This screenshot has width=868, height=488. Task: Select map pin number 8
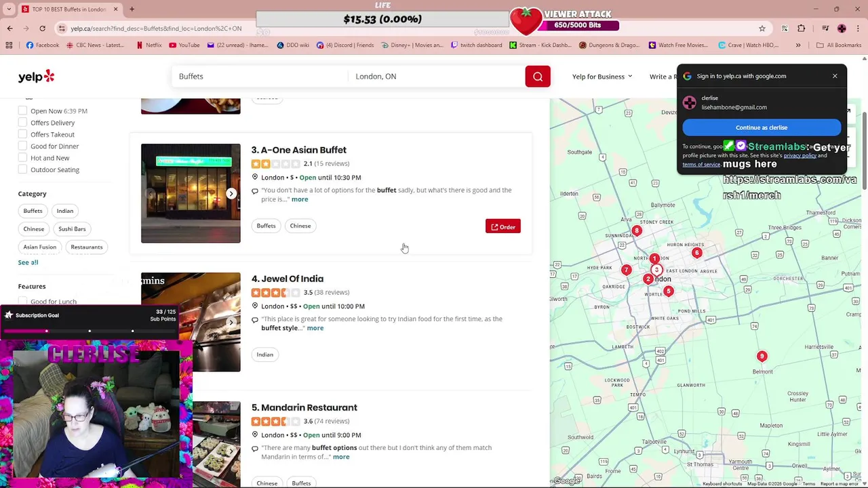tap(636, 231)
